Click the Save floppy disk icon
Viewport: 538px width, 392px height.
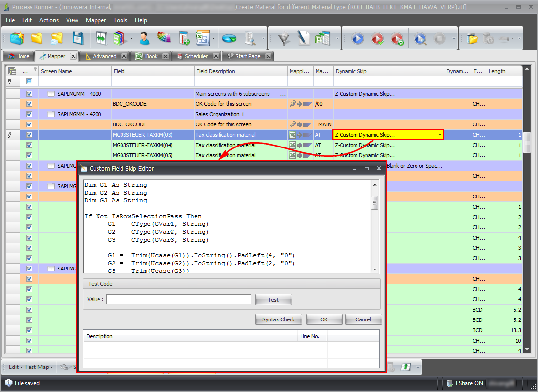tap(78, 38)
